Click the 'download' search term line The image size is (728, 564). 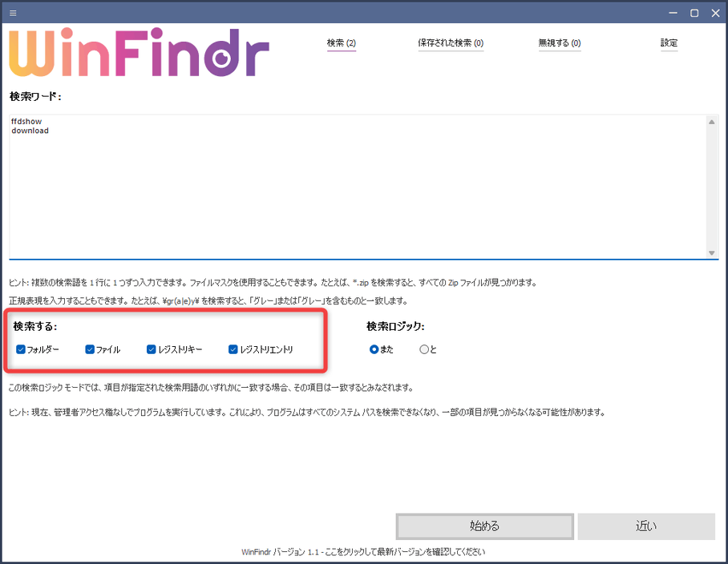(30, 131)
